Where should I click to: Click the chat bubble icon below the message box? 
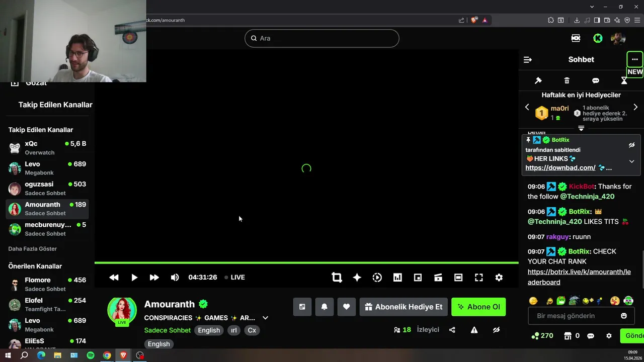[591, 336]
